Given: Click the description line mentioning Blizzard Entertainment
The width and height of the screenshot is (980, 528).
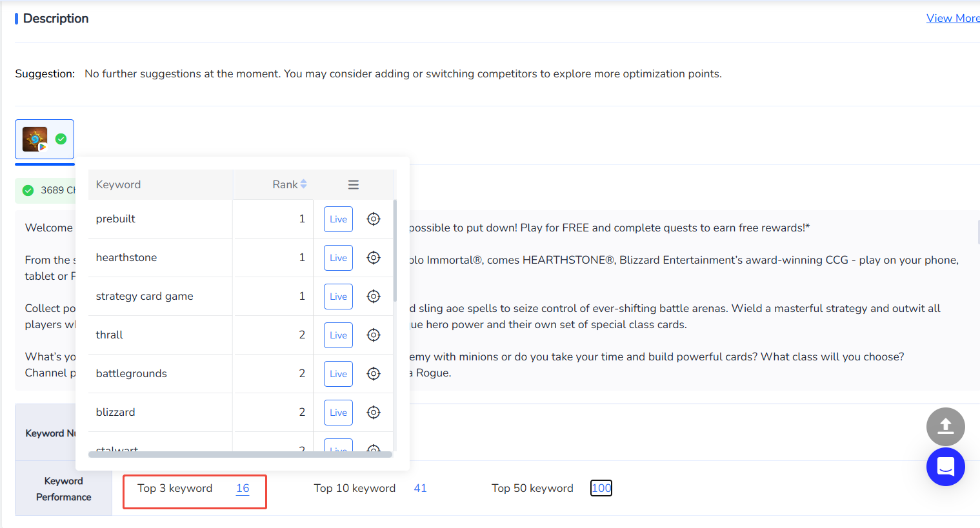Looking at the screenshot, I should click(684, 260).
